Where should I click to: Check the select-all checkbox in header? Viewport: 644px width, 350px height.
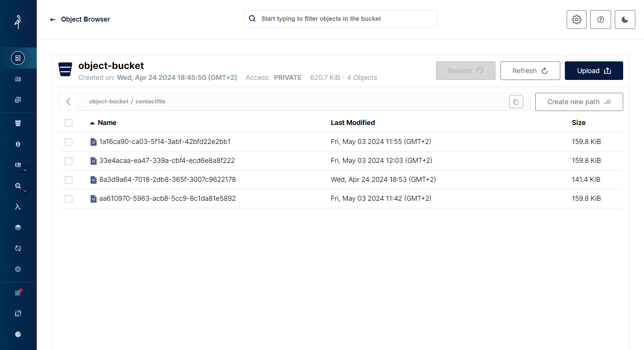coord(69,123)
